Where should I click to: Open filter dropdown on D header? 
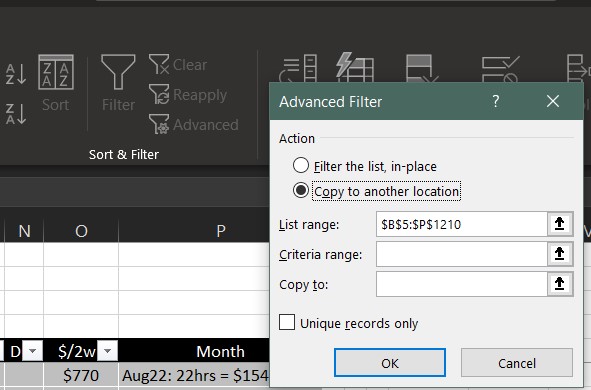32,351
